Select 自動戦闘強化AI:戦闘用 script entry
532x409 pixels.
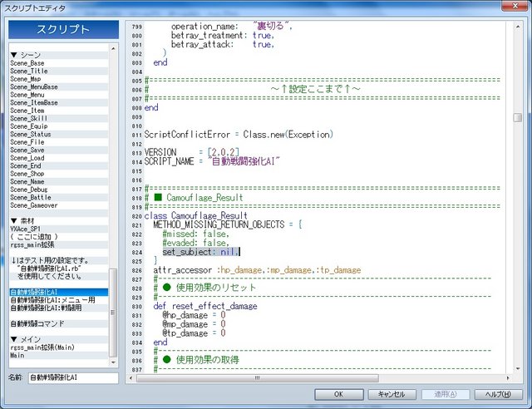pyautogui.click(x=59, y=308)
